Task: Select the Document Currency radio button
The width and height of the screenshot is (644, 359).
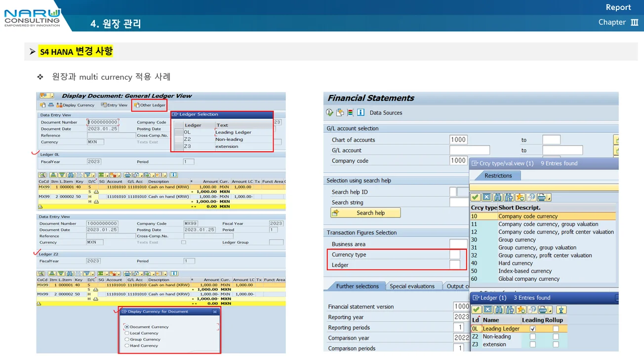Action: click(x=127, y=327)
